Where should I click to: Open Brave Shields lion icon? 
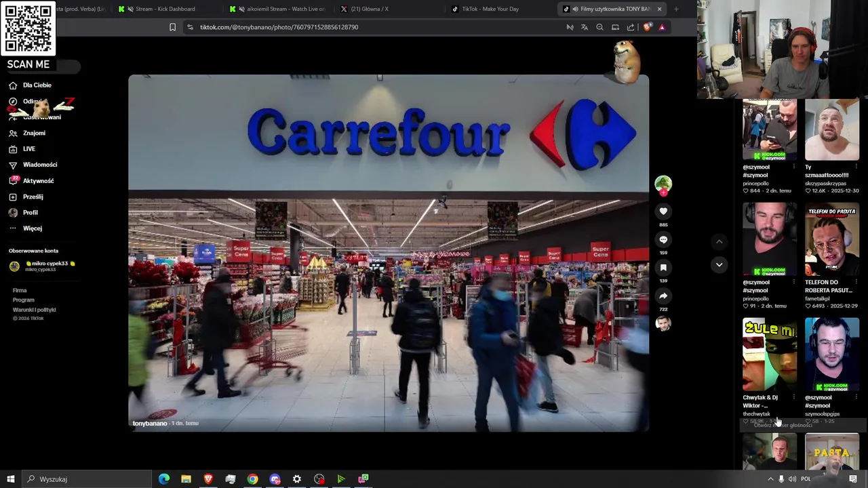coord(647,27)
